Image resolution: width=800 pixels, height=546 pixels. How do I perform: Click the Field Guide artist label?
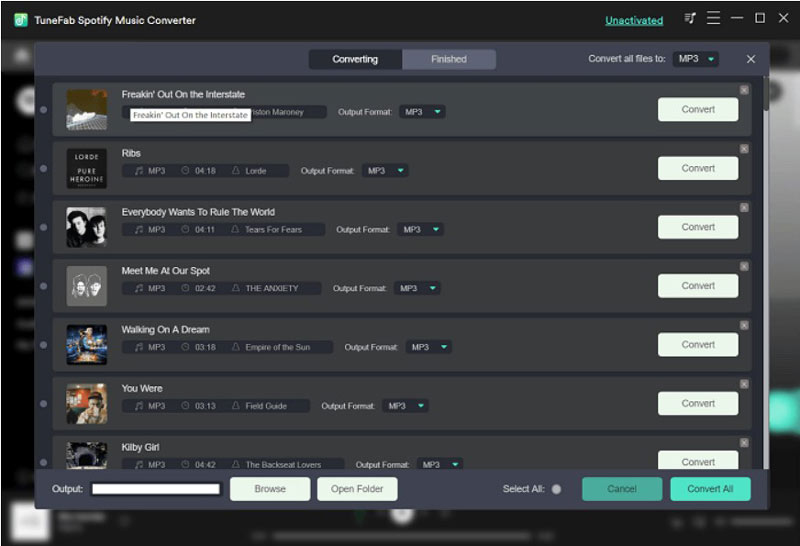coord(266,406)
